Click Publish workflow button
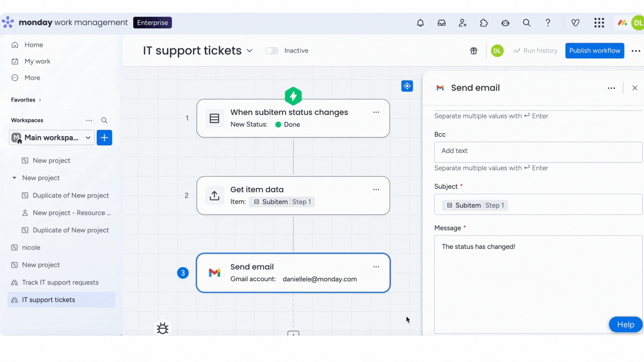 595,51
